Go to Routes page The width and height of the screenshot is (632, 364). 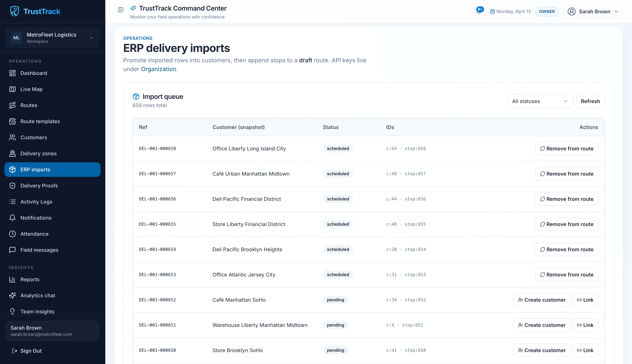pyautogui.click(x=52, y=105)
